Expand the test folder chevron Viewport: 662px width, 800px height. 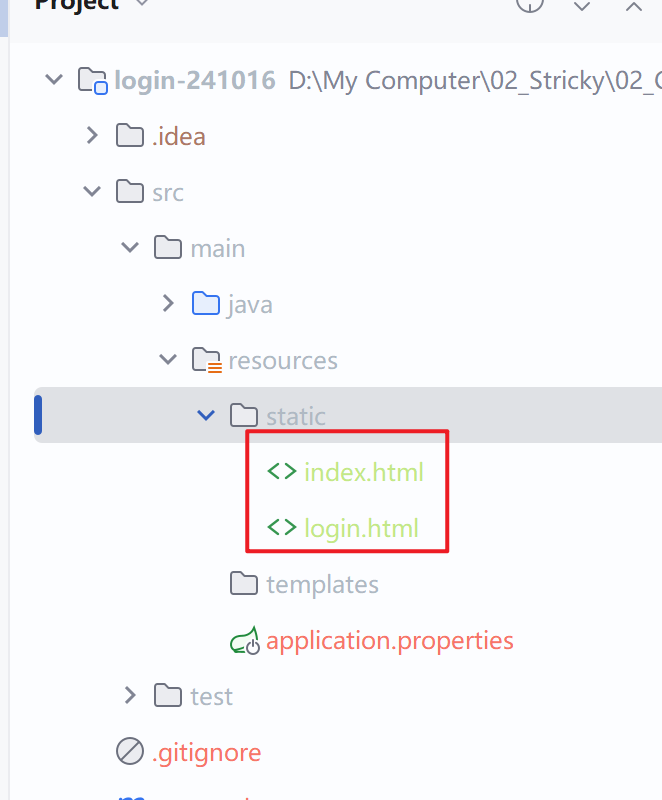coord(130,695)
